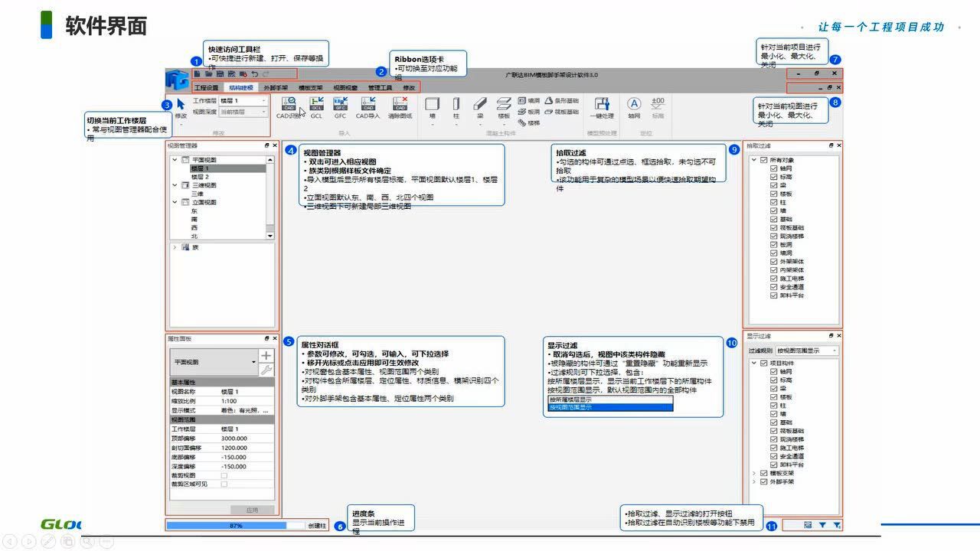980x551 pixels.
Task: Click the 一键处理 tool icon
Action: point(603,106)
